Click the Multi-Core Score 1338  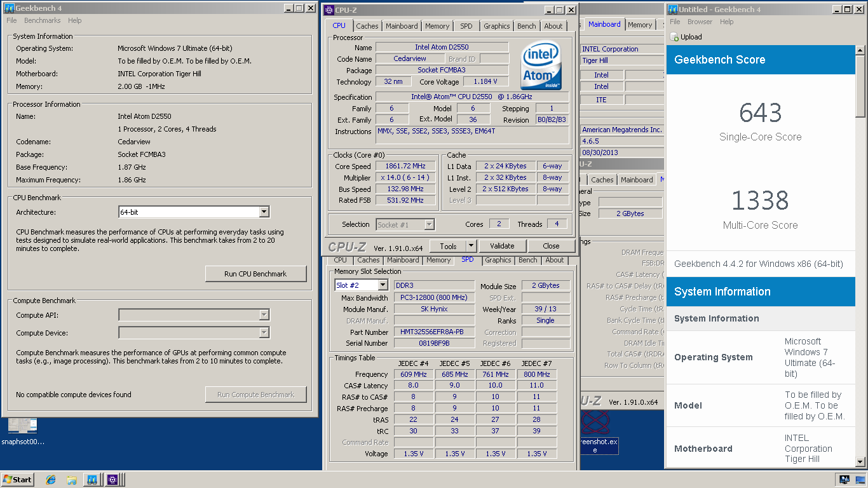760,201
